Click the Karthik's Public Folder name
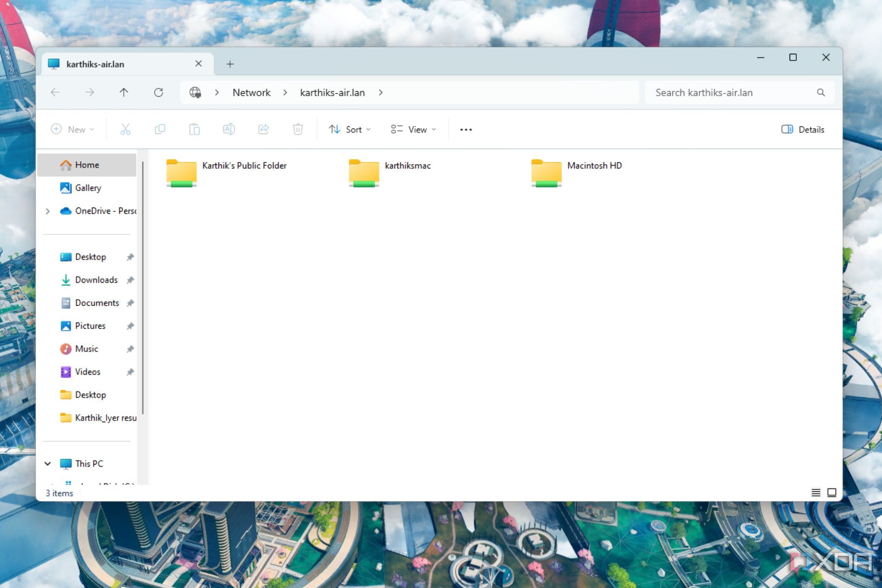Image resolution: width=882 pixels, height=588 pixels. [244, 165]
